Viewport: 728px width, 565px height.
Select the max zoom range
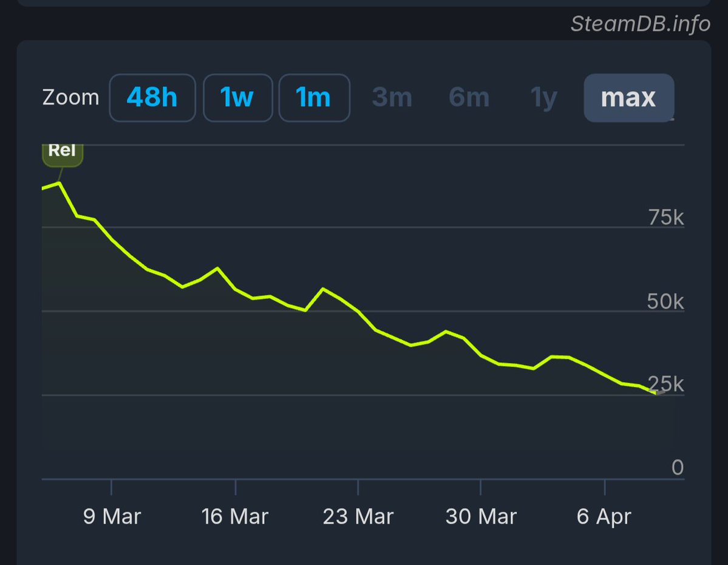click(628, 97)
